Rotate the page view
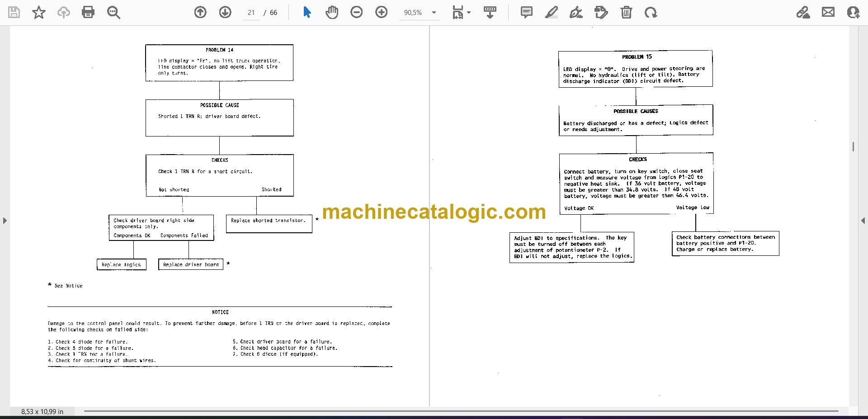This screenshot has width=868, height=419. [x=651, y=12]
